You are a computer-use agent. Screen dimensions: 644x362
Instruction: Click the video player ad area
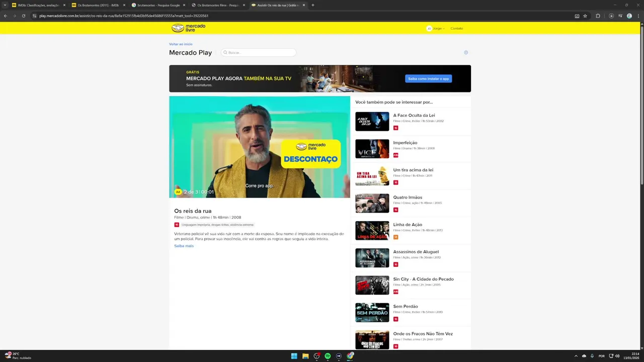coord(260,147)
